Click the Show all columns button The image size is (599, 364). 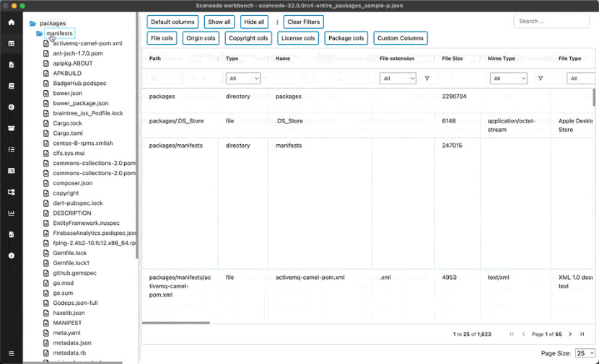click(219, 22)
